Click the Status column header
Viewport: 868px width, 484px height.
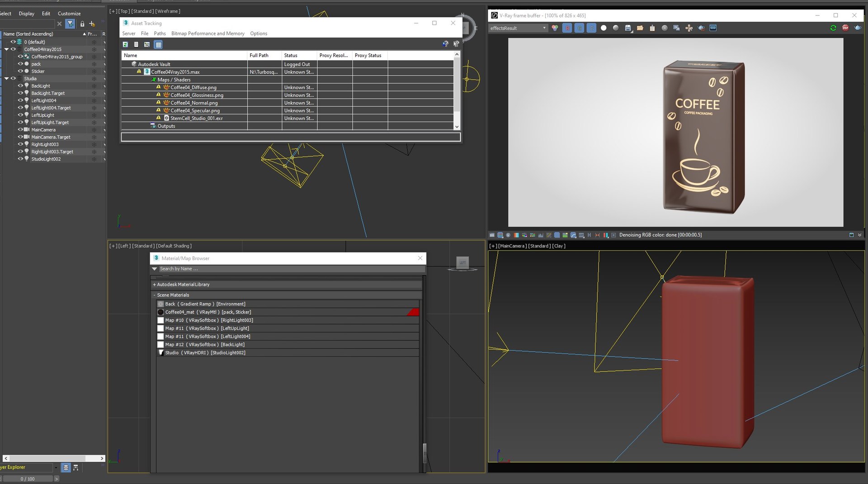pyautogui.click(x=299, y=55)
